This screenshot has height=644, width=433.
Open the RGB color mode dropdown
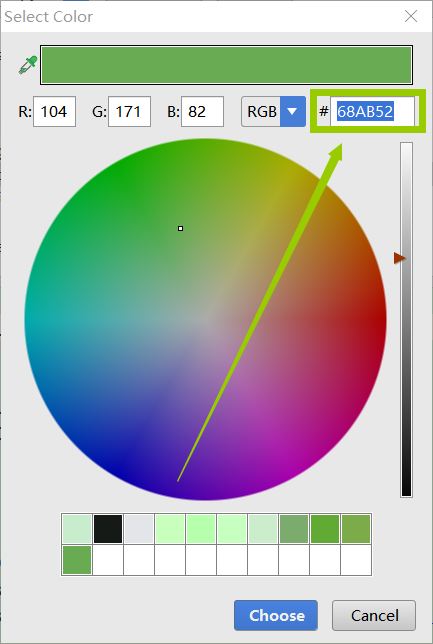[274, 112]
